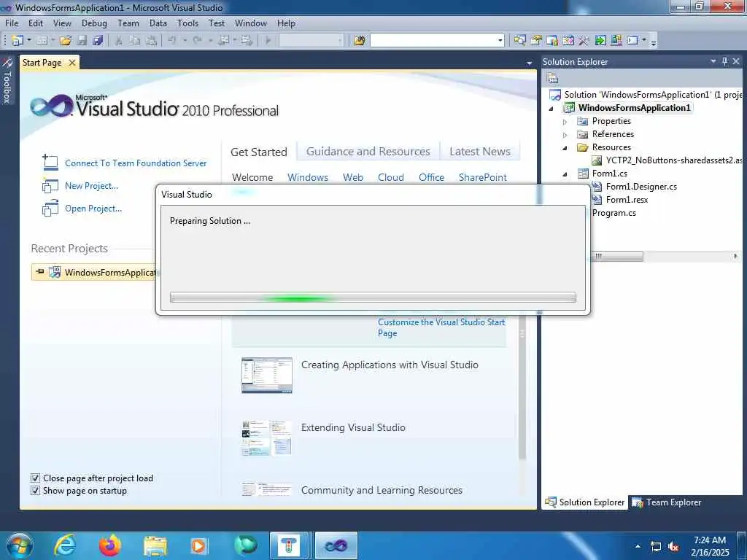Click the Extending Visual Studio thumbnail
Screen dimensions: 747x560
tap(267, 438)
